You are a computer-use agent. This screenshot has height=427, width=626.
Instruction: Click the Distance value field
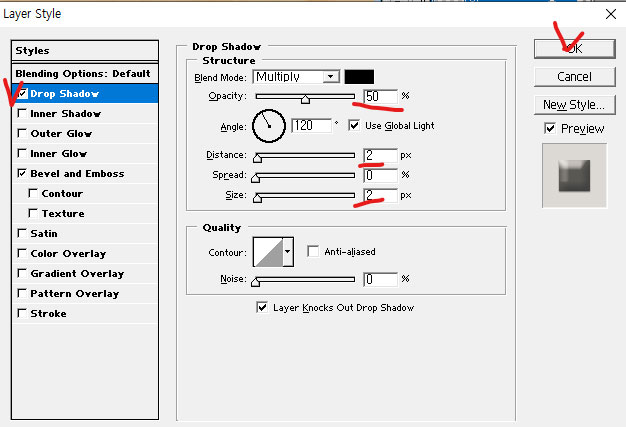tap(380, 155)
